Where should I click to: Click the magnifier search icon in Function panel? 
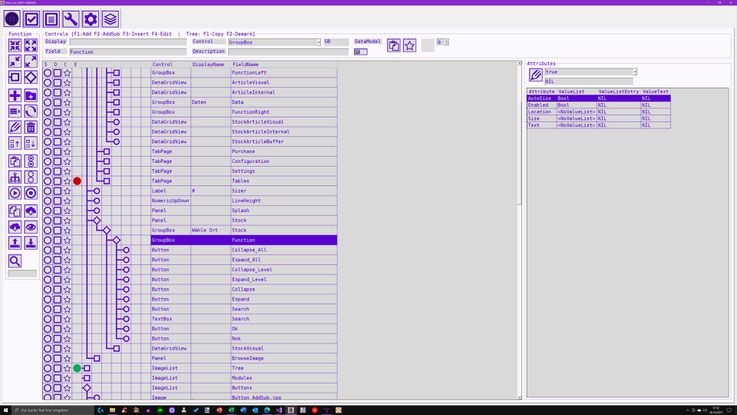coord(15,261)
